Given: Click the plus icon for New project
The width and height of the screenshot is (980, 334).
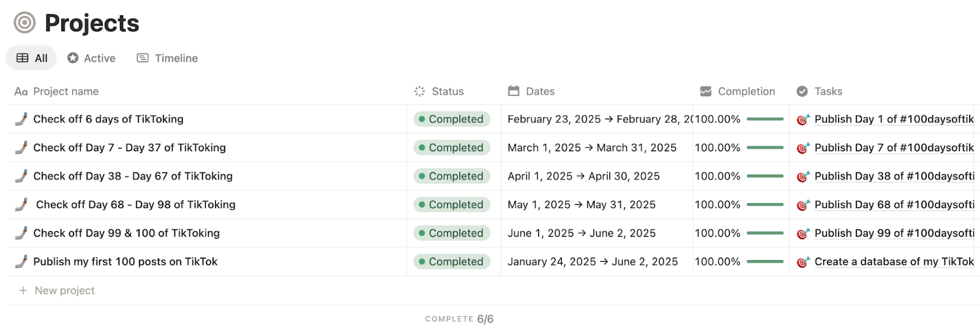Looking at the screenshot, I should pos(23,291).
